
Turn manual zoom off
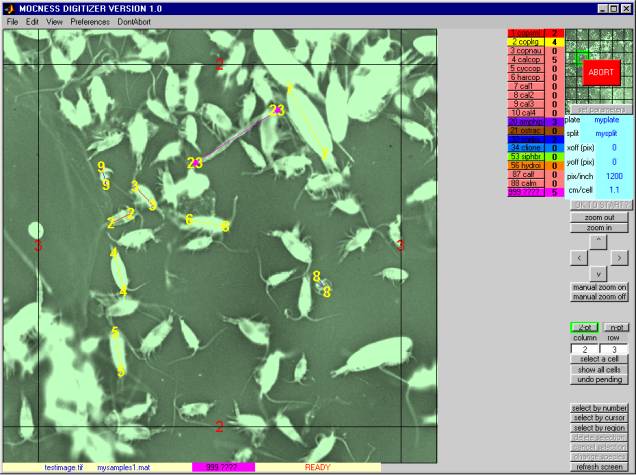coord(599,297)
